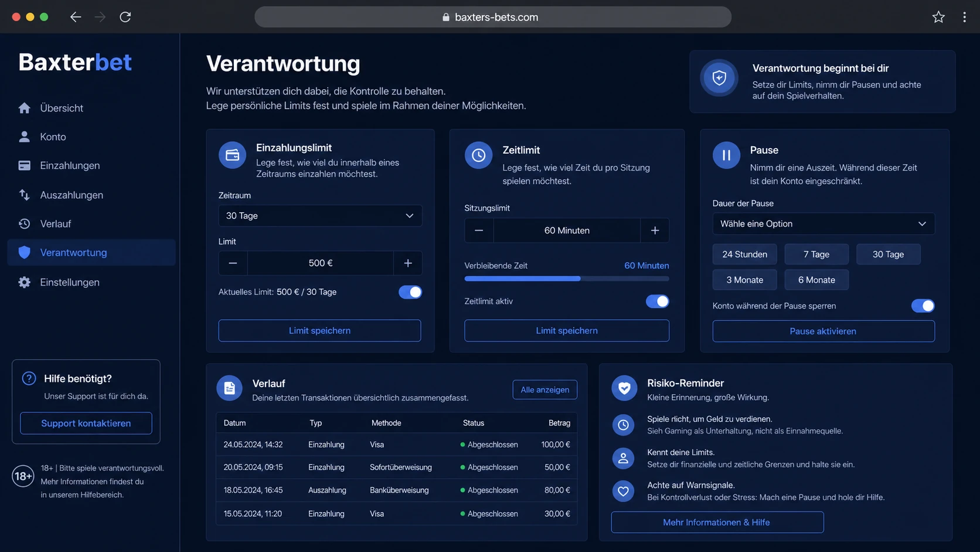Image resolution: width=980 pixels, height=552 pixels.
Task: Go back with the browser back arrow
Action: point(76,17)
